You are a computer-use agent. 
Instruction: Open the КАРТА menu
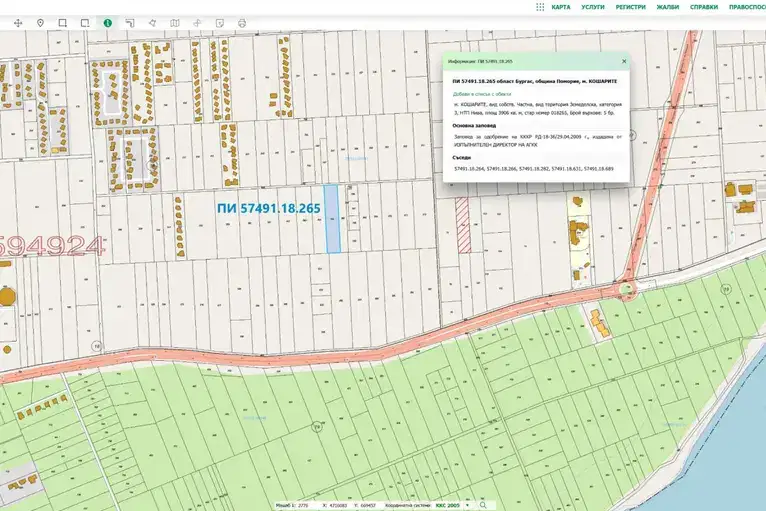click(x=561, y=7)
